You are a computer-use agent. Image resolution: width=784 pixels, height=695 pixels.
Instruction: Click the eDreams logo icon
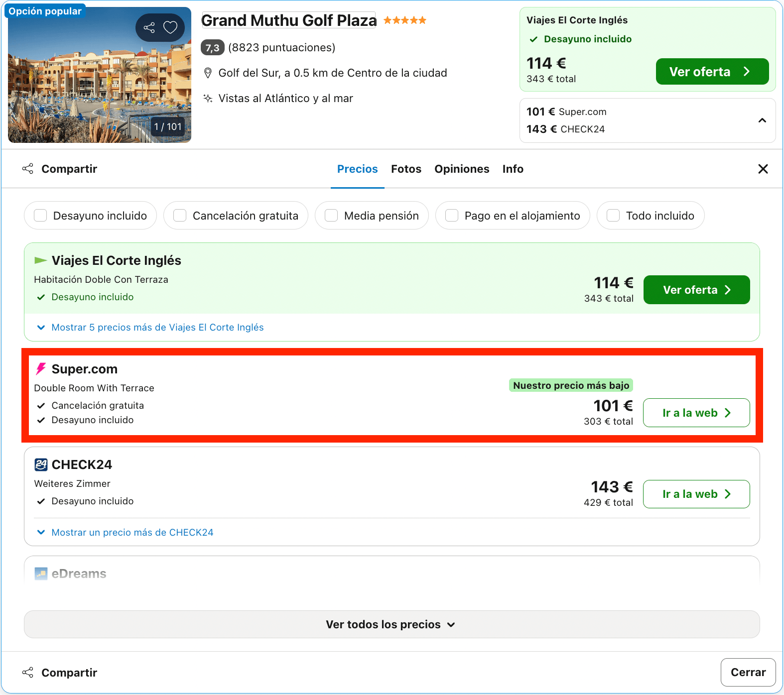pos(41,574)
